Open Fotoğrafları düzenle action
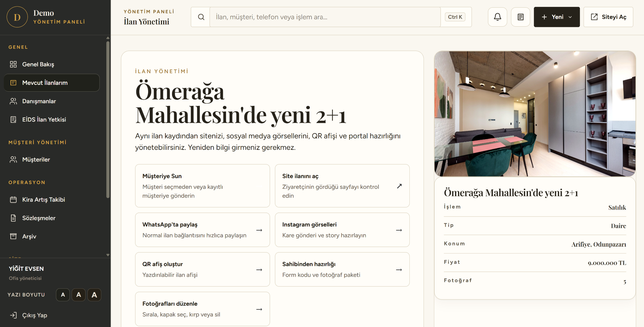The image size is (644, 327). 203,309
